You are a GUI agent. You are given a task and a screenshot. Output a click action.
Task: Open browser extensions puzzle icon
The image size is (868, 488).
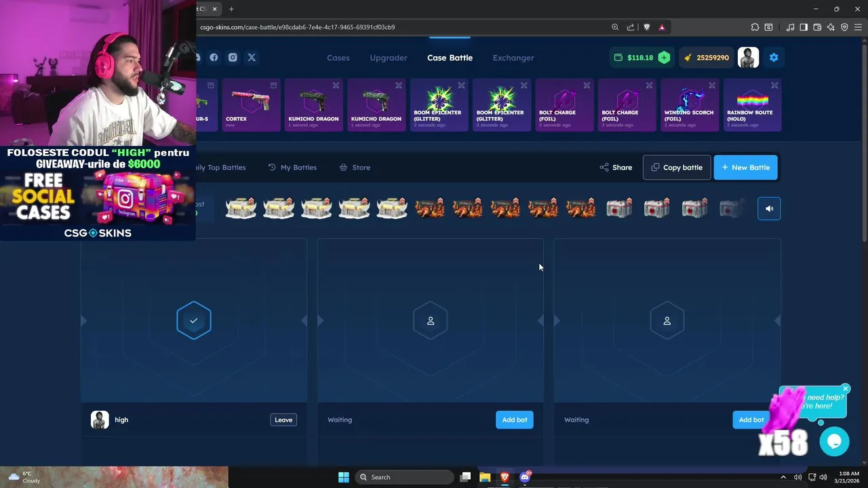755,27
